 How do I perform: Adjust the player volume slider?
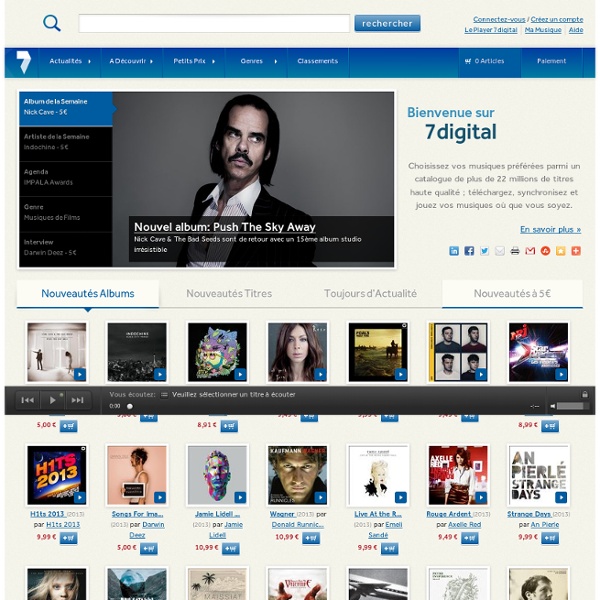pos(572,406)
